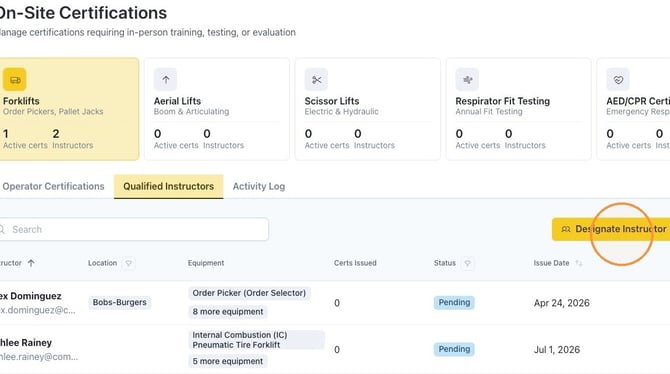670x374 pixels.
Task: Click the magnifier icon in Search
Action: 2,230
